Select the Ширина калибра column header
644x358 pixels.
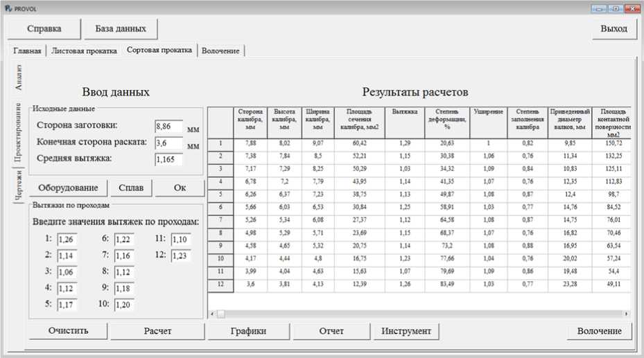tap(318, 123)
